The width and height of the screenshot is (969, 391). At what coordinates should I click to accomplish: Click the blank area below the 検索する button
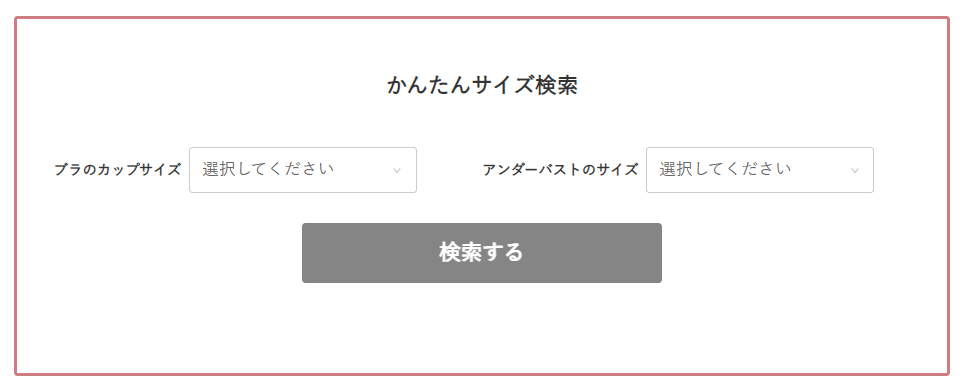point(482,327)
